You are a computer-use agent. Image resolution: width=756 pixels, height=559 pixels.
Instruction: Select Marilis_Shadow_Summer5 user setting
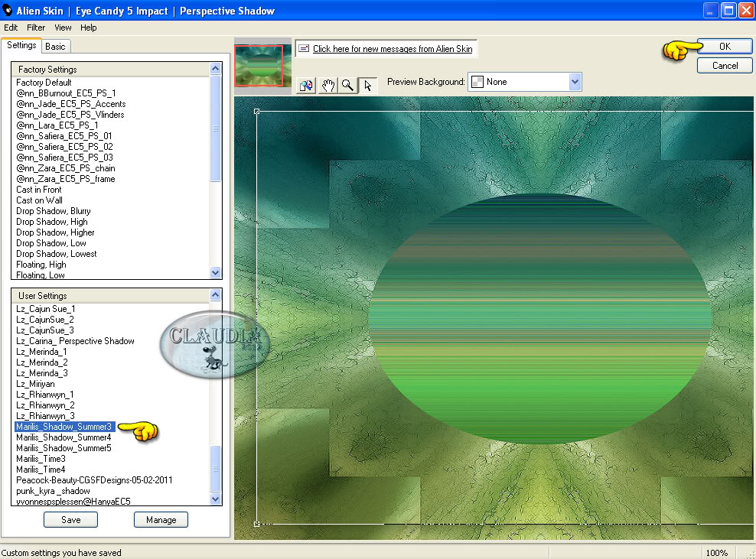click(64, 447)
